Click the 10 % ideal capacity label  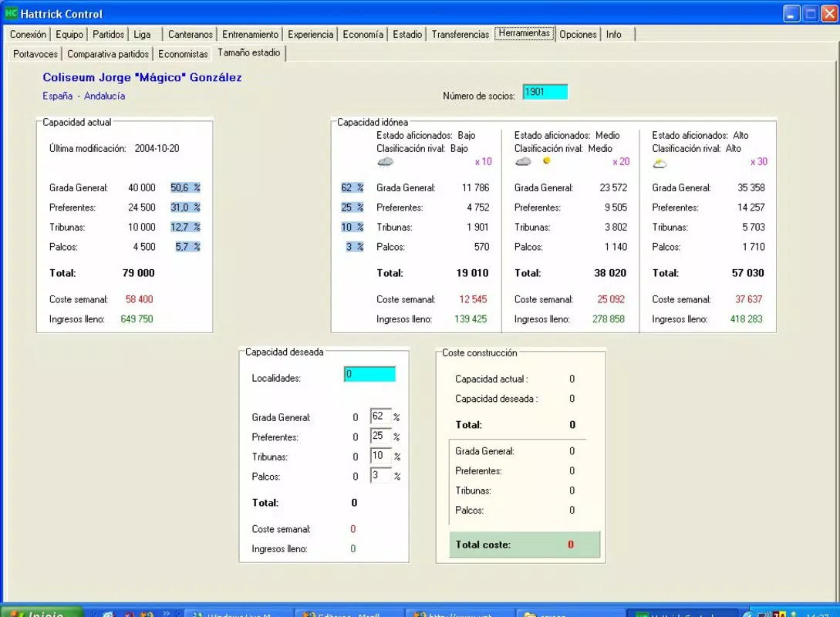click(353, 227)
